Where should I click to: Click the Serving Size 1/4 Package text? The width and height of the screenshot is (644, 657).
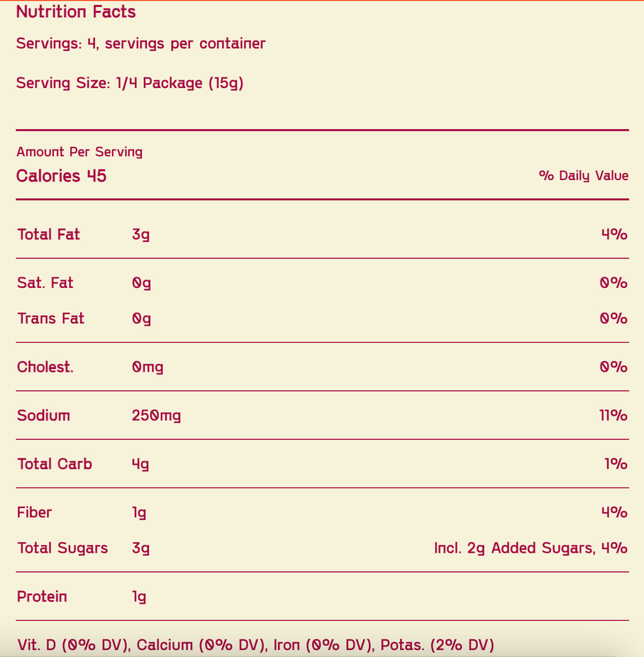(130, 83)
